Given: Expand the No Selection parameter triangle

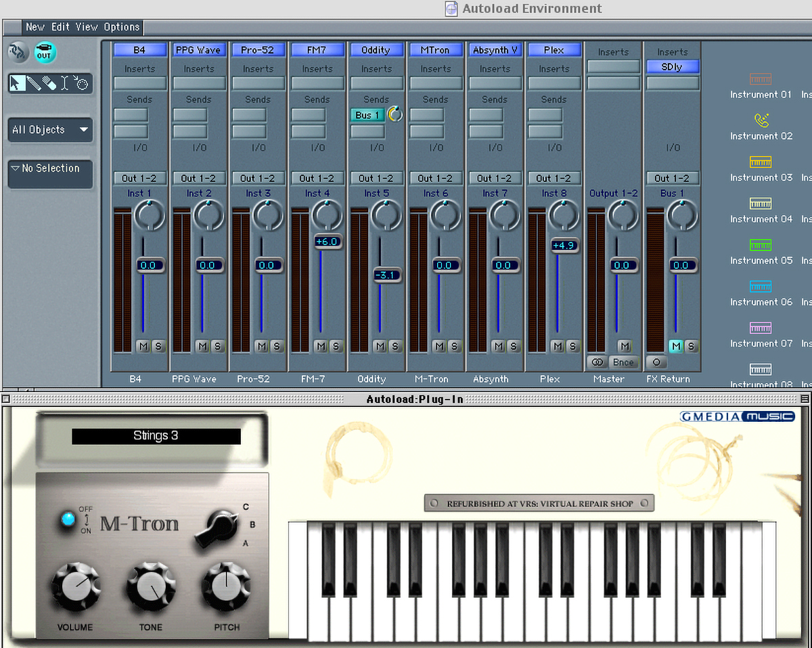Looking at the screenshot, I should pos(15,168).
